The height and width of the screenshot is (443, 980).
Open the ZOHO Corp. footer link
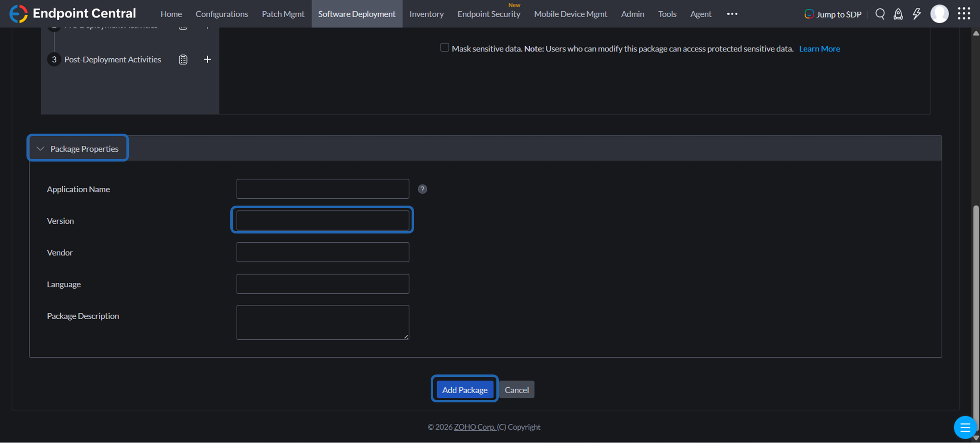click(x=474, y=427)
